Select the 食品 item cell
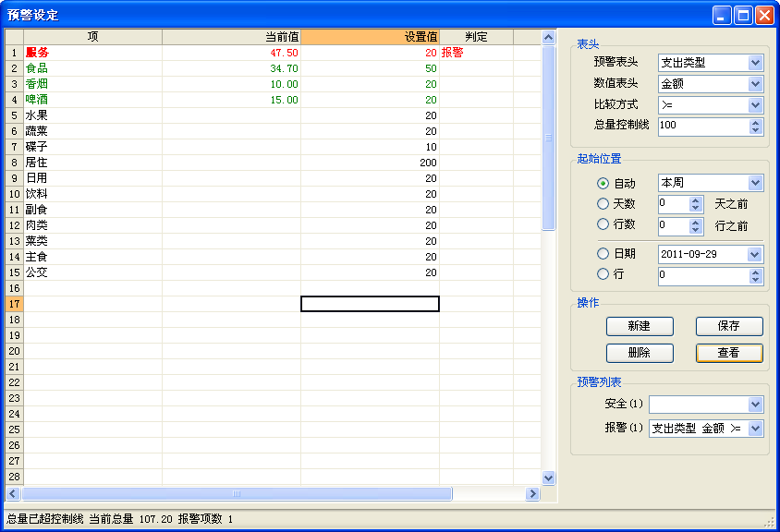The width and height of the screenshot is (780, 532). 93,68
